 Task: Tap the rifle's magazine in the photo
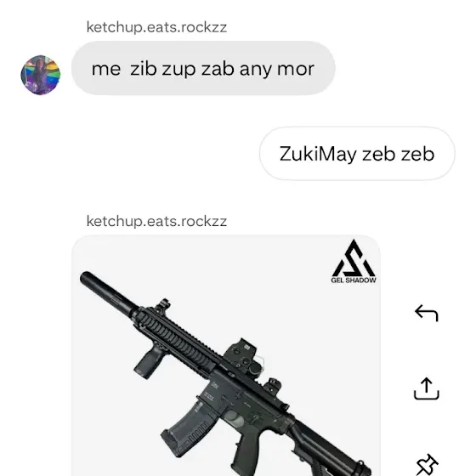coord(190,428)
